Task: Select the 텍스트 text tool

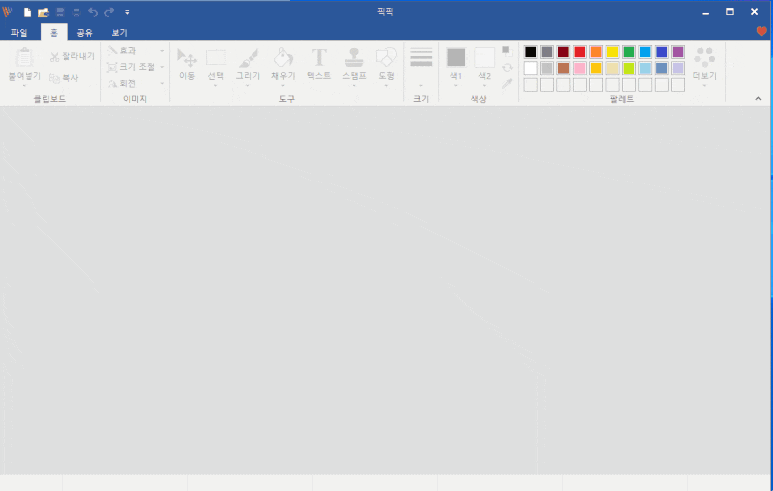Action: point(319,64)
